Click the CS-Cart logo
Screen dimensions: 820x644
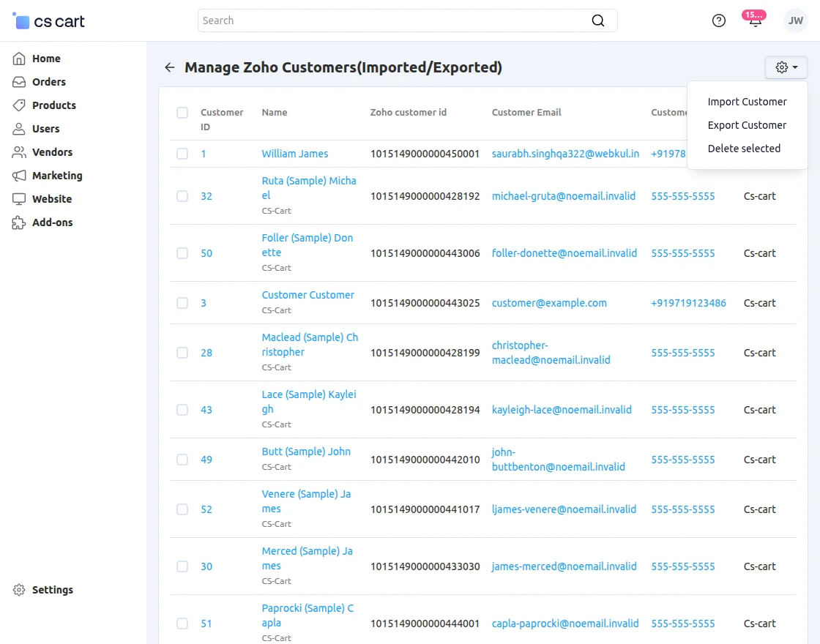48,21
